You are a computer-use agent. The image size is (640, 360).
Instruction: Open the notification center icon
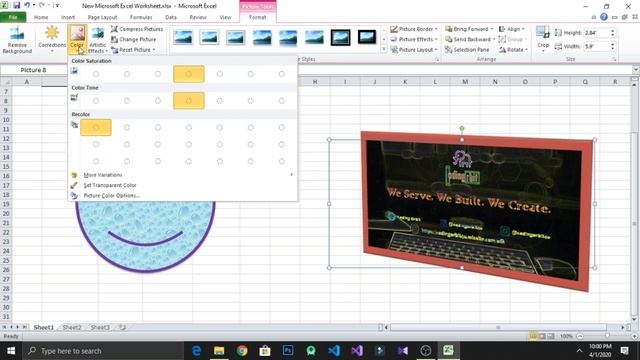(624, 351)
